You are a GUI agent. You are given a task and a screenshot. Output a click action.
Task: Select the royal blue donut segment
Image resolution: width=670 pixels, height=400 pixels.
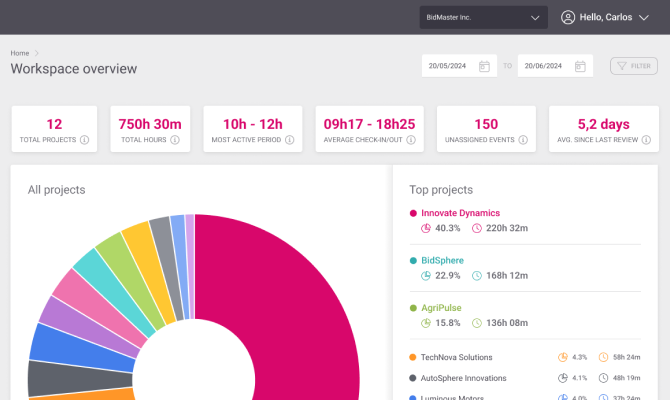coord(81,347)
